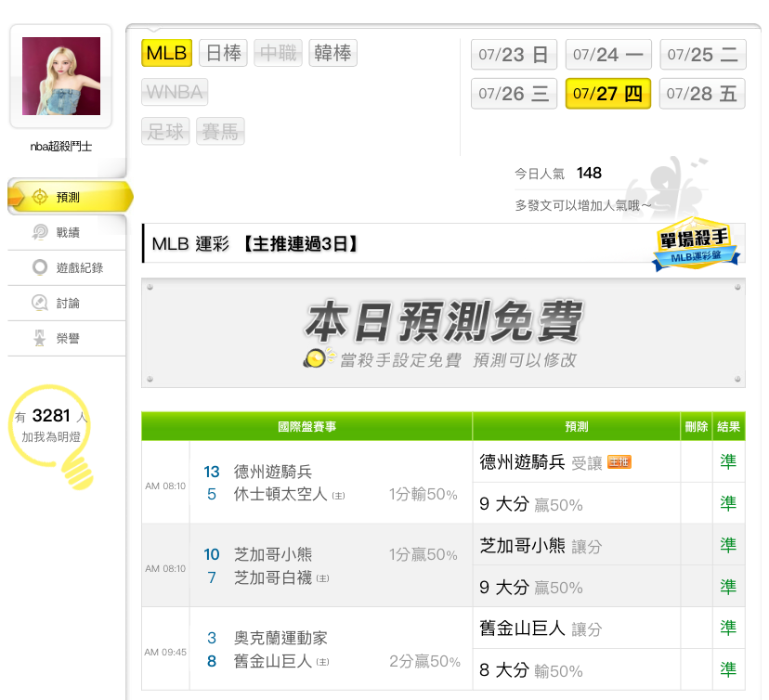Select date 07/27 四
This screenshot has height=700, width=769.
pyautogui.click(x=608, y=94)
